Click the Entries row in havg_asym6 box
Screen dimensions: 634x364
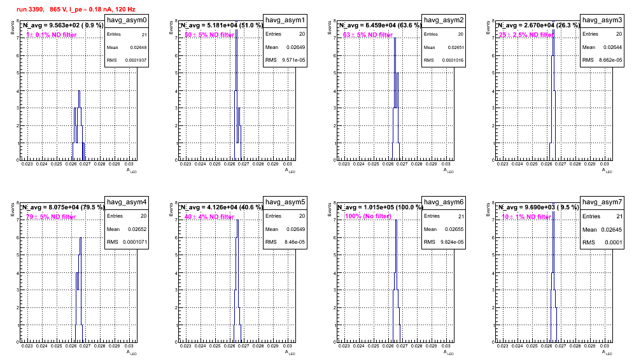pyautogui.click(x=444, y=216)
